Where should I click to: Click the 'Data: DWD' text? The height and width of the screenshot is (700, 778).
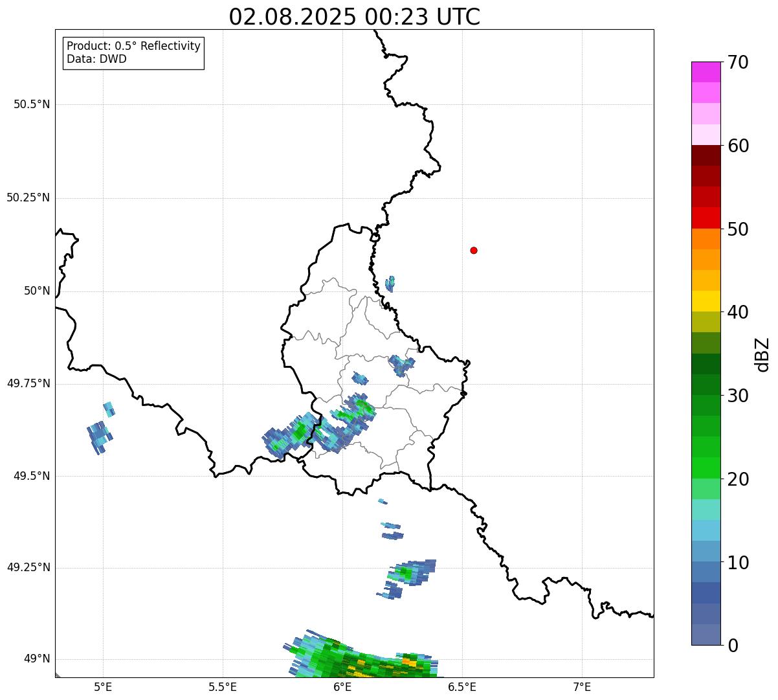(x=96, y=59)
